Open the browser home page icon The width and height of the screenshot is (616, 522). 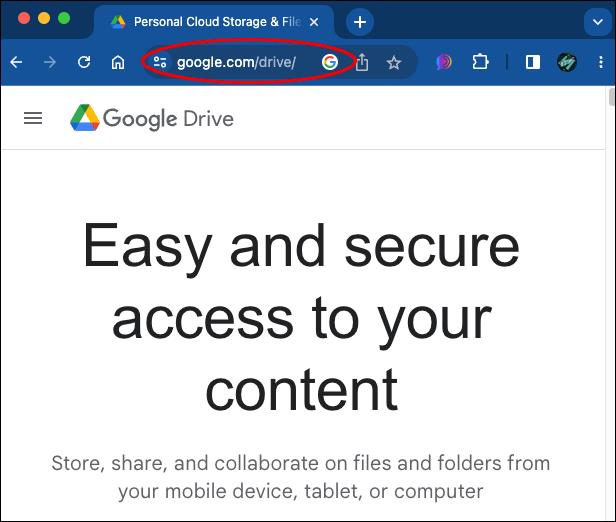[118, 62]
